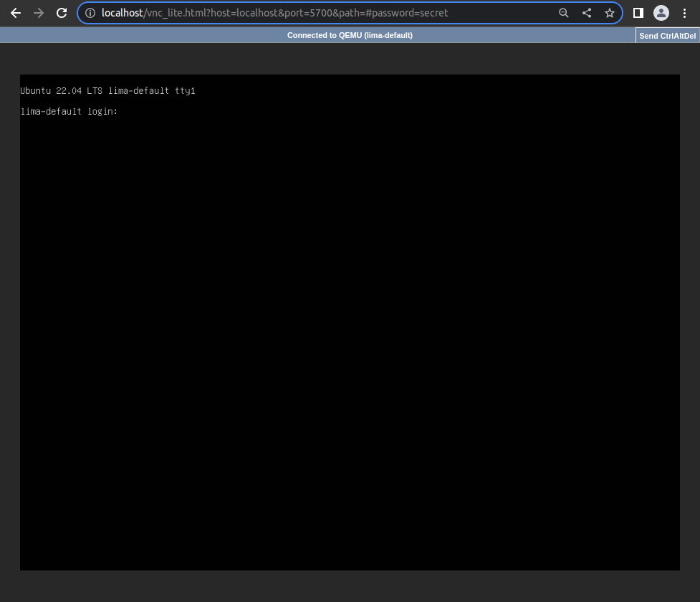Click the user profile avatar
Viewport: 700px width, 602px height.
coord(661,12)
